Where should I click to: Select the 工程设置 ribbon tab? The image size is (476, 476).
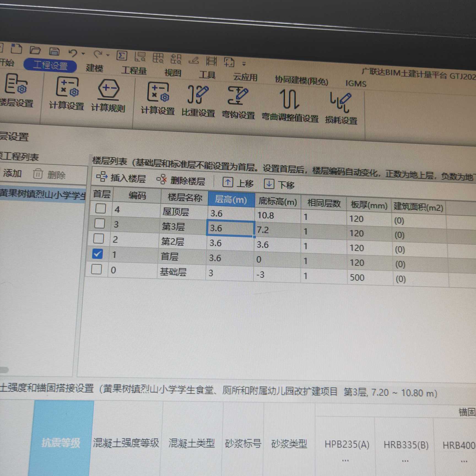pos(50,65)
